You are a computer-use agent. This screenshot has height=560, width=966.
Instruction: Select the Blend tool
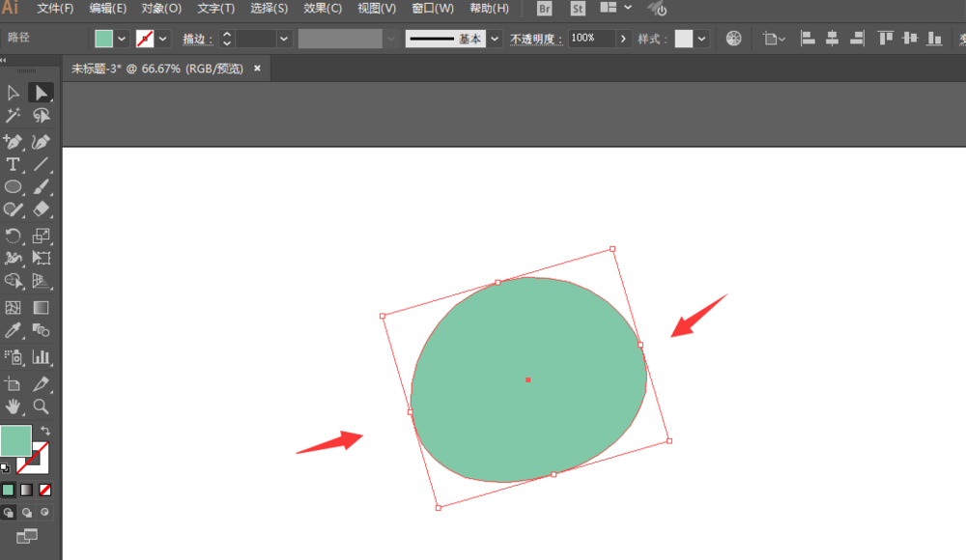click(x=41, y=331)
